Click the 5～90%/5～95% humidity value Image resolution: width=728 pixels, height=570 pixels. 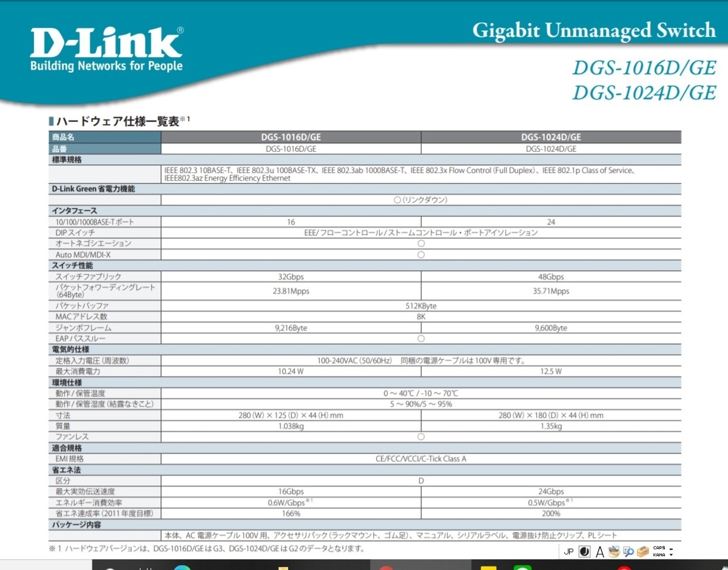click(x=421, y=404)
